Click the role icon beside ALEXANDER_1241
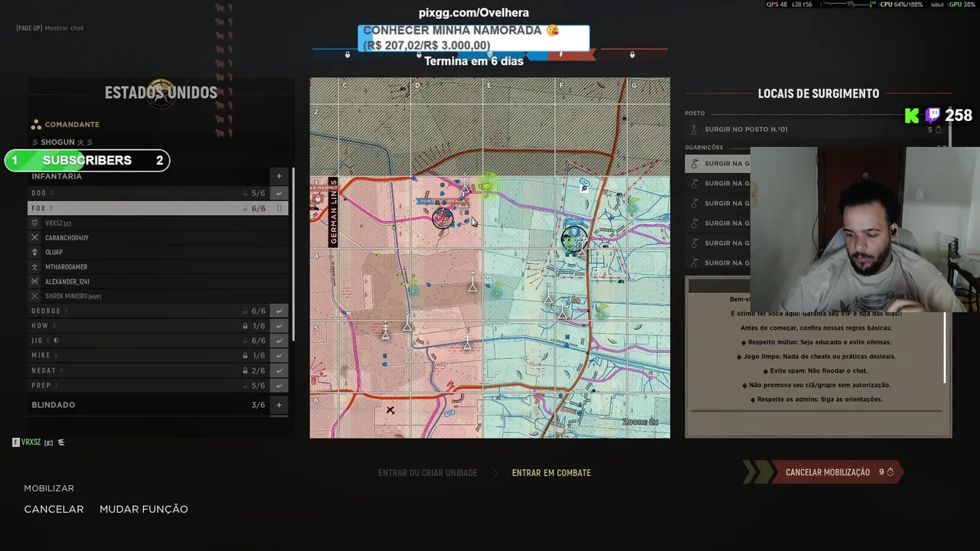The width and height of the screenshot is (980, 551). 34,282
